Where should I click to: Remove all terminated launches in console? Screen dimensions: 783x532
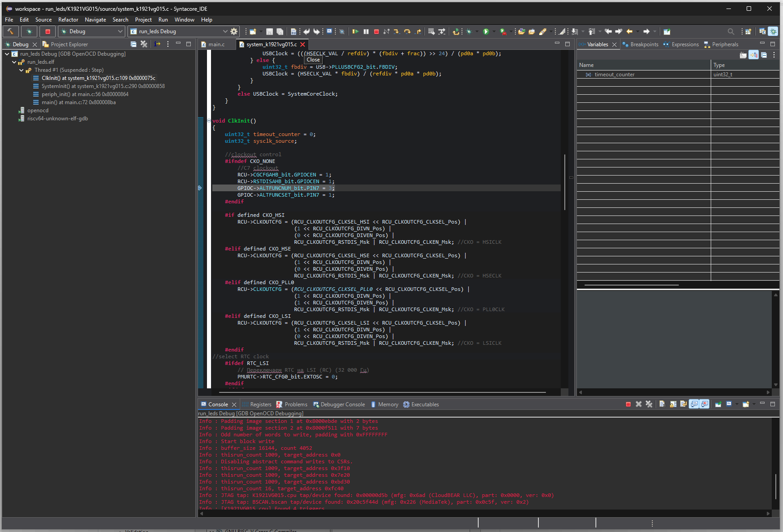coord(649,404)
